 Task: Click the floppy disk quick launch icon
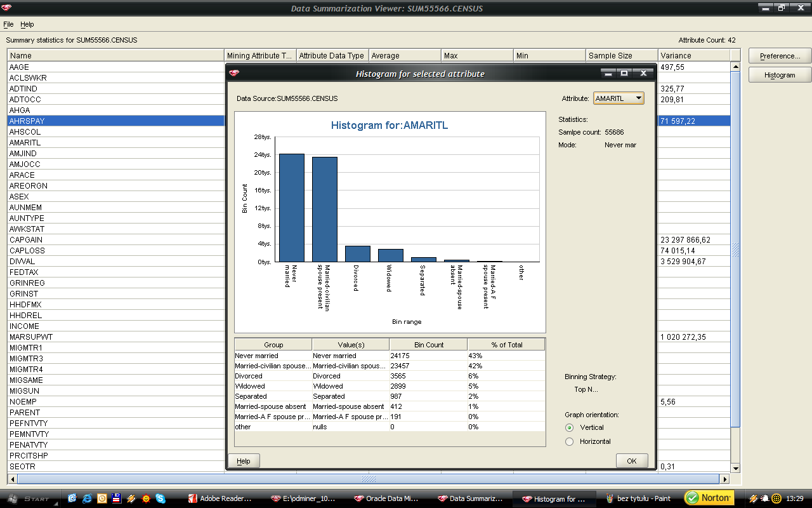pos(117,498)
